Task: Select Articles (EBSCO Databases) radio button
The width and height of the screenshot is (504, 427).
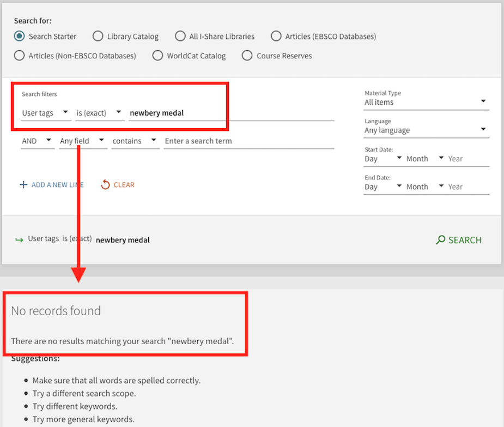Action: click(276, 37)
